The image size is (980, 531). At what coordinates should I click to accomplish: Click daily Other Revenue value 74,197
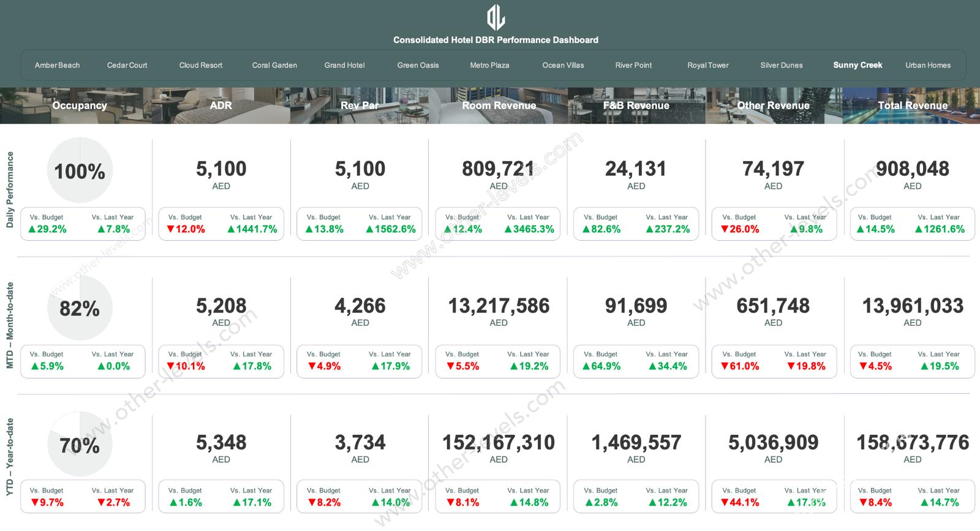[x=773, y=169]
